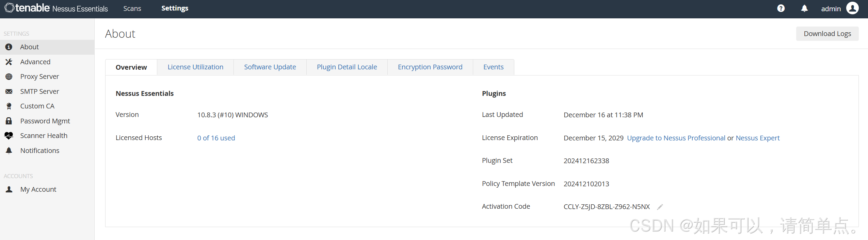868x240 pixels.
Task: Select Proxy Server in the sidebar
Action: click(47, 76)
